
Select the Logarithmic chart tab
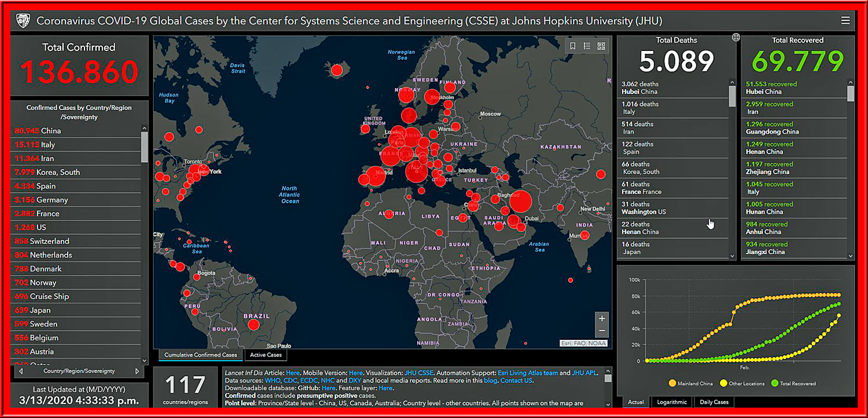click(x=672, y=402)
